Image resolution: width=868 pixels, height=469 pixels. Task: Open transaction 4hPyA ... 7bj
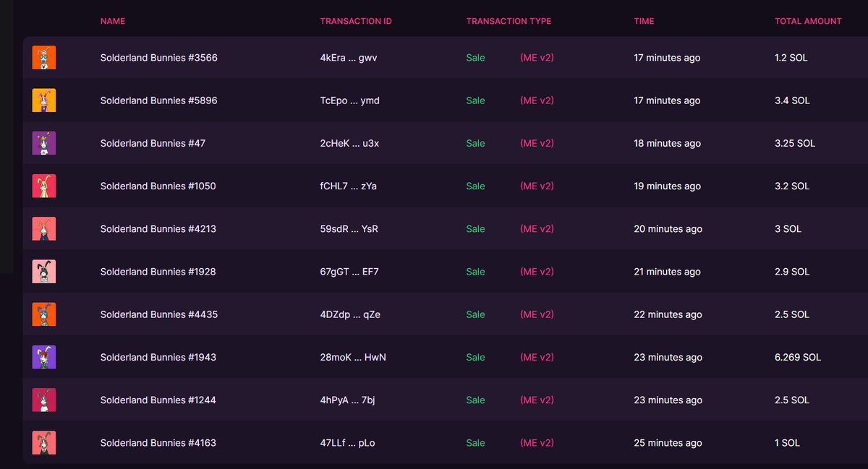coord(348,400)
